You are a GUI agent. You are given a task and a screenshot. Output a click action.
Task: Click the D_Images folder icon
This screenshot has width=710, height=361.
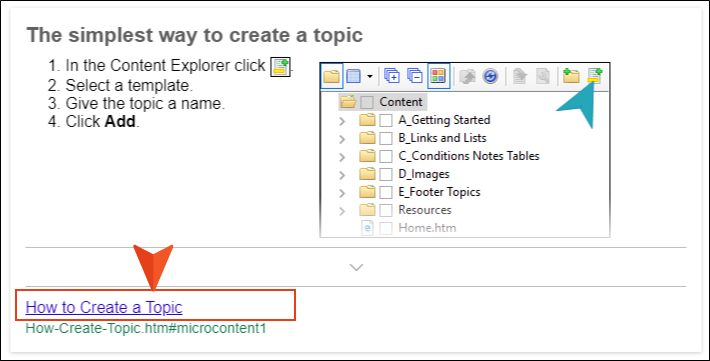pyautogui.click(x=367, y=173)
